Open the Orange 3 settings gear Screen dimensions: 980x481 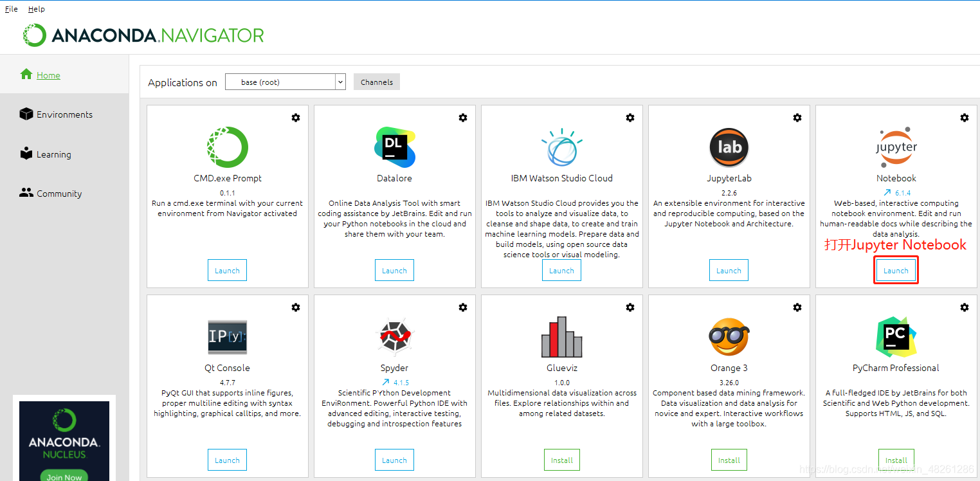pos(797,307)
